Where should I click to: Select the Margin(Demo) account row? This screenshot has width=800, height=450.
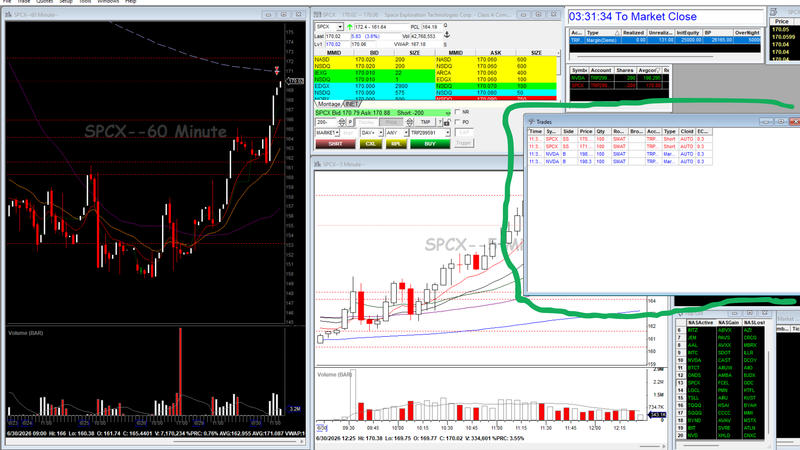click(665, 40)
